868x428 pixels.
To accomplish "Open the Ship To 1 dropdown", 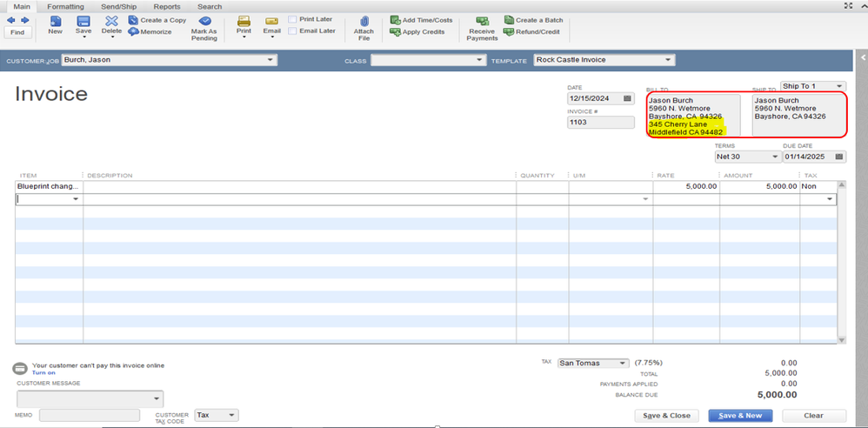I will click(840, 86).
